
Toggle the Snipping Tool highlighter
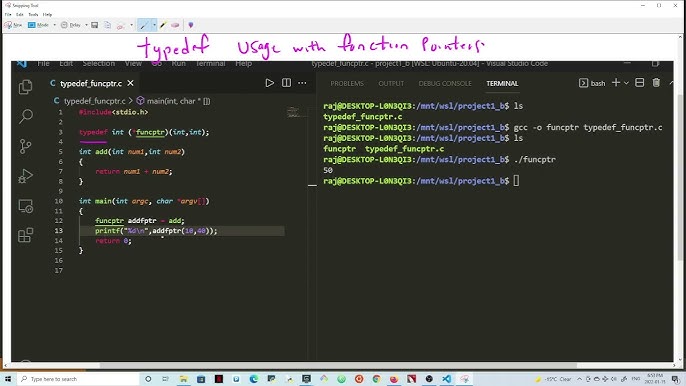(x=163, y=25)
